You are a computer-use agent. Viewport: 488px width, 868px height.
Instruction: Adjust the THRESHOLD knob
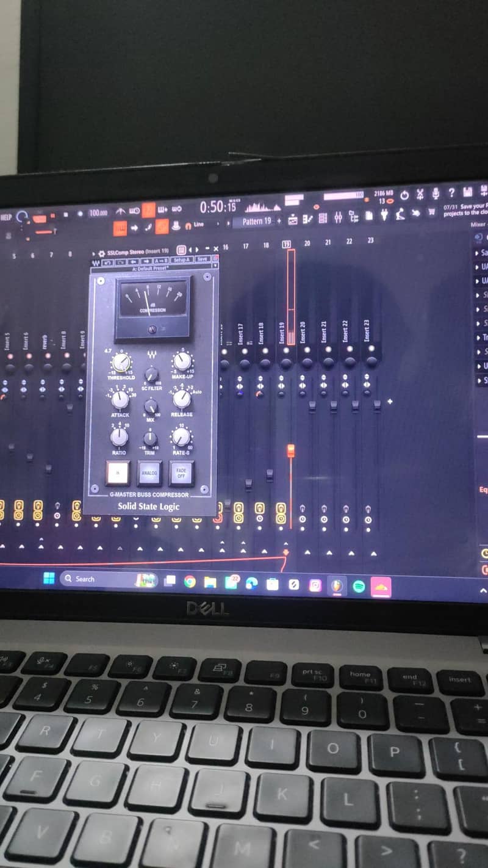click(121, 363)
